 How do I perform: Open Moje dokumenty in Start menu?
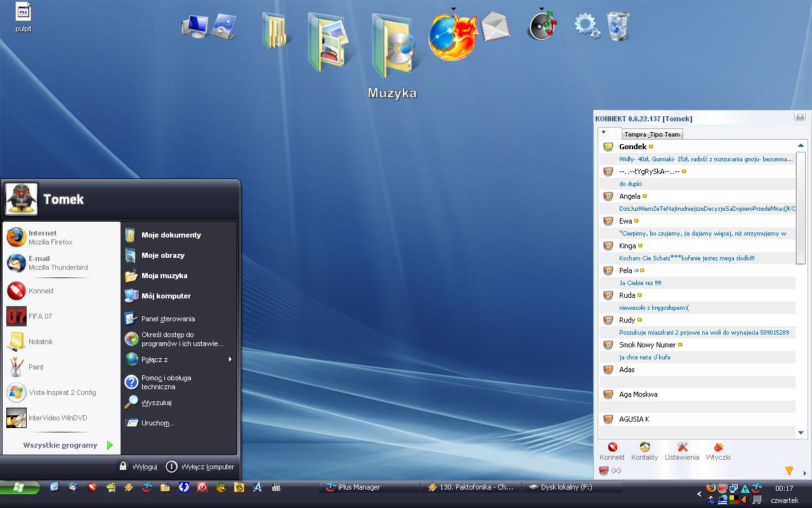pos(178,235)
